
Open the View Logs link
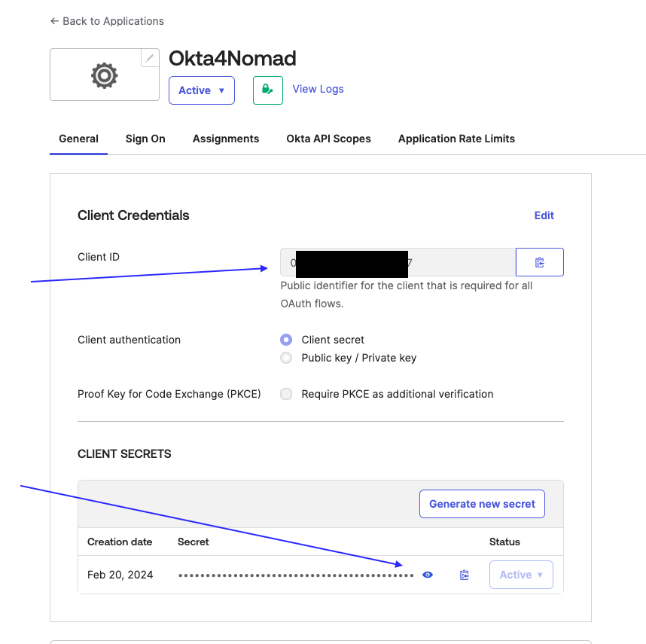pyautogui.click(x=318, y=89)
